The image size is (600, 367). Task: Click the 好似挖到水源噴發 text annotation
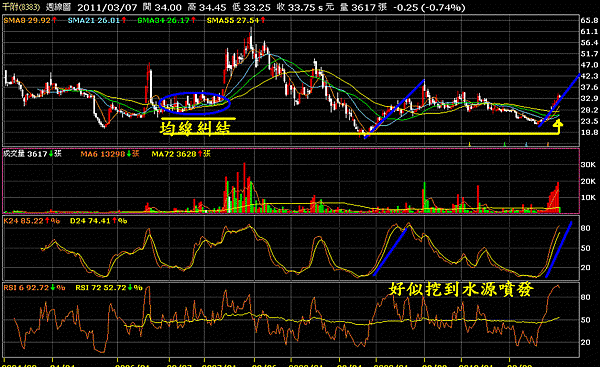coord(461,289)
